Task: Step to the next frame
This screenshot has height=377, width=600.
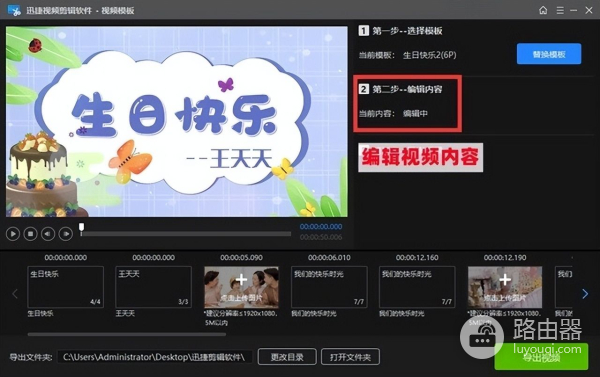Action: pyautogui.click(x=66, y=233)
